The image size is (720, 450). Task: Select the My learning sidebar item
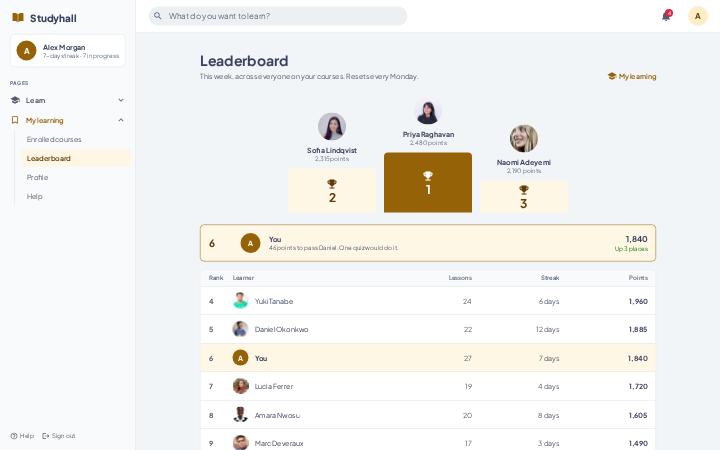click(68, 120)
